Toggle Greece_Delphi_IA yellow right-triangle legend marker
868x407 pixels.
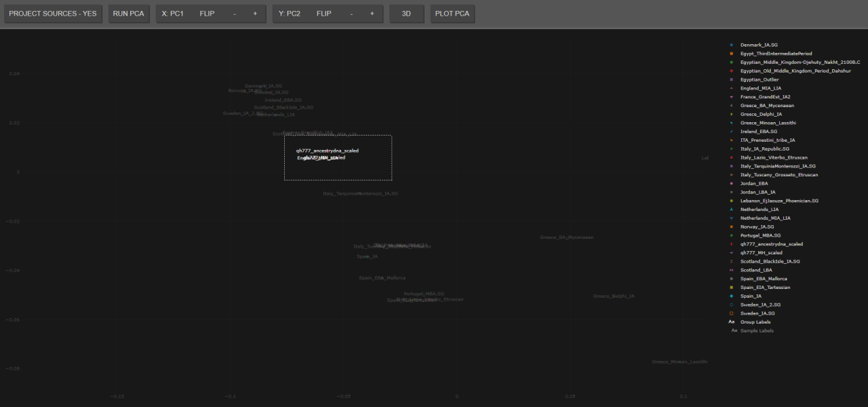tap(732, 114)
